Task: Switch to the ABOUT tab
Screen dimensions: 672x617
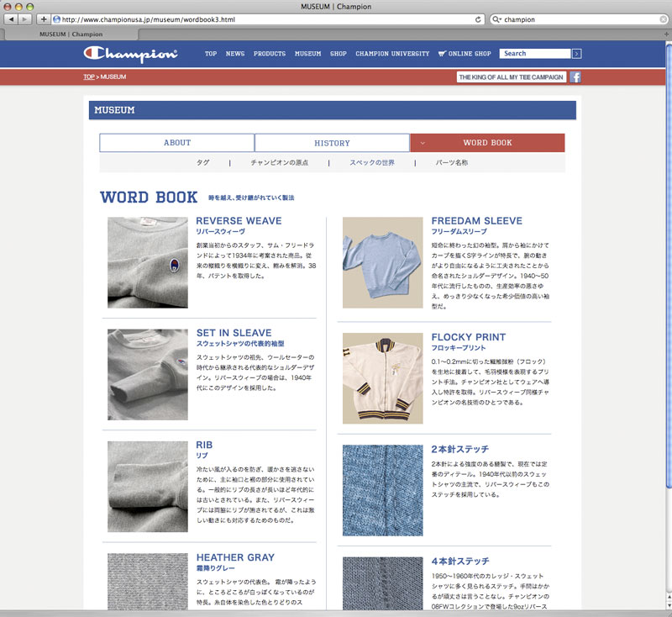Action: (176, 143)
